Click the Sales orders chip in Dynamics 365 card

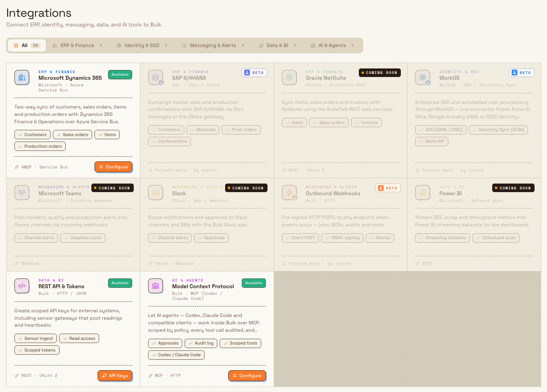pyautogui.click(x=72, y=135)
